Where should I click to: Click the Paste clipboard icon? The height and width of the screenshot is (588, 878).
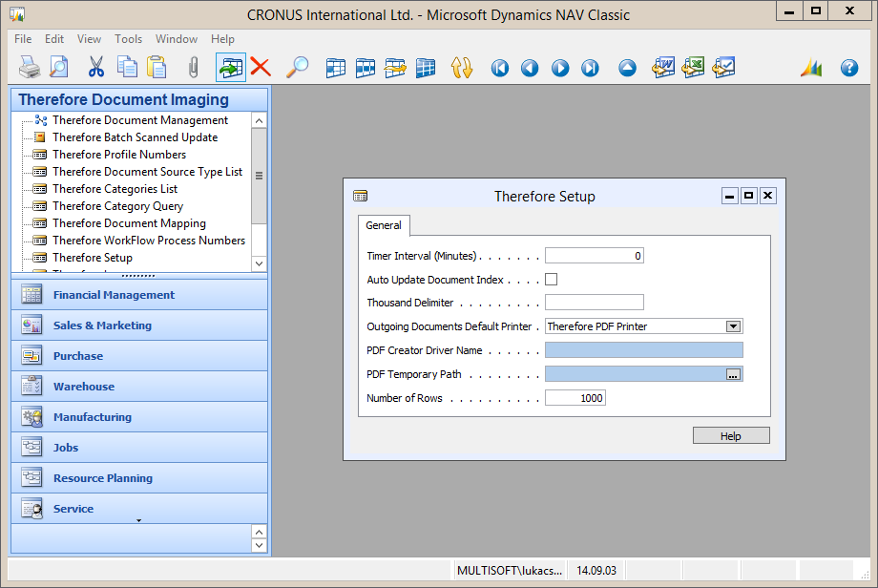[x=157, y=68]
